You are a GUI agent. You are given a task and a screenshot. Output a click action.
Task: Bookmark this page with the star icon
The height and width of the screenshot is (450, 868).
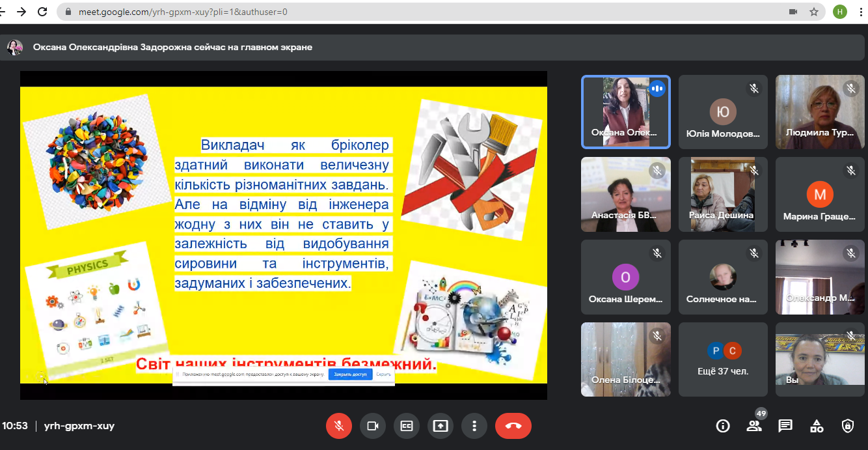pyautogui.click(x=813, y=12)
